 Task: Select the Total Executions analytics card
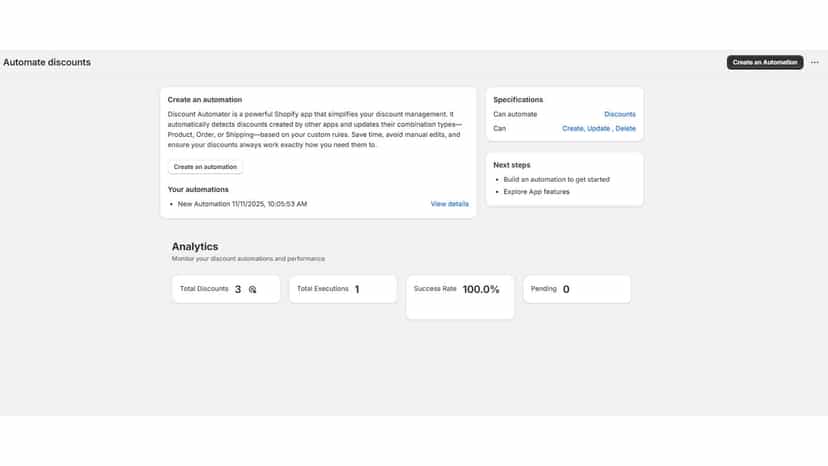click(343, 289)
